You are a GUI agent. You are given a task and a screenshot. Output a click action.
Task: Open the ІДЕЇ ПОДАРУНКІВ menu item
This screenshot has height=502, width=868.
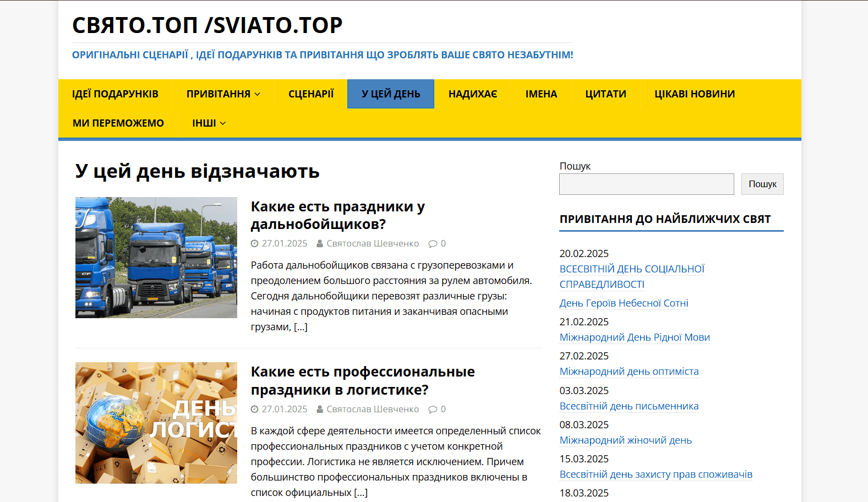click(x=115, y=94)
